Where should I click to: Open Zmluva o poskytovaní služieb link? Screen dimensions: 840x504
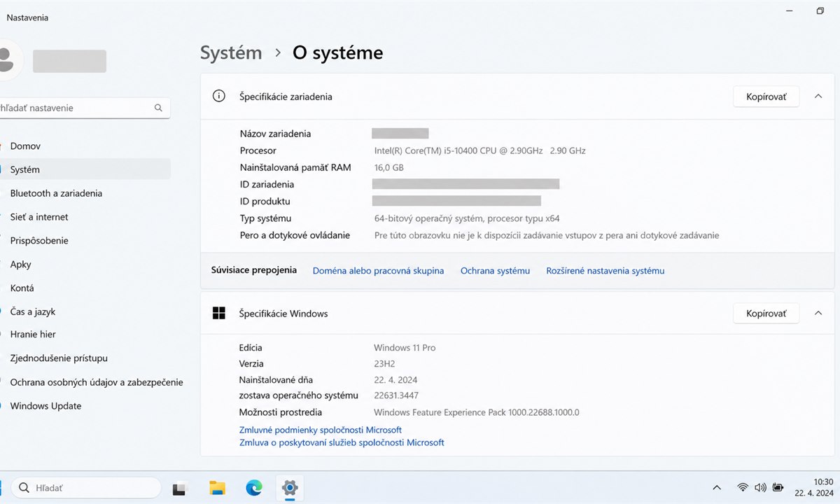[342, 442]
